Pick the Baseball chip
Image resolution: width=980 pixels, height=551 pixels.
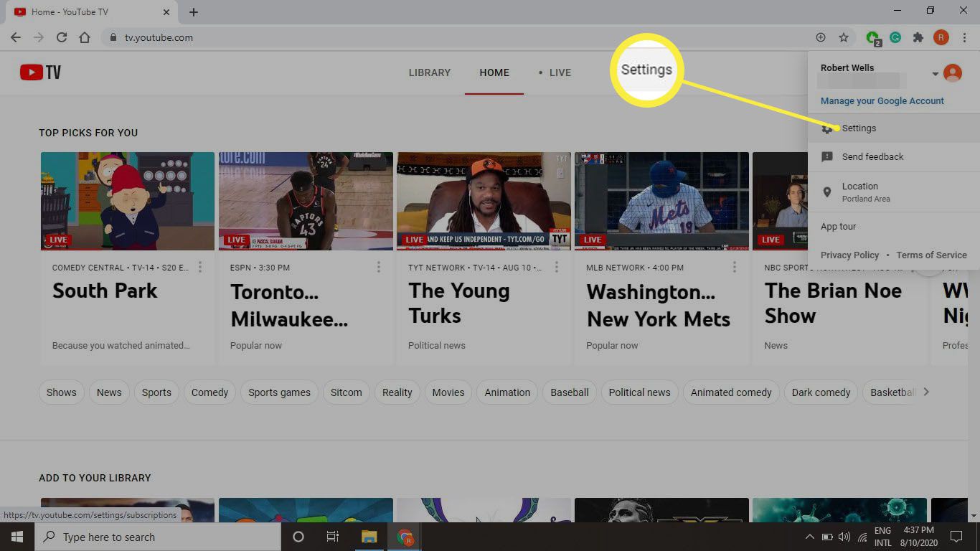(570, 392)
